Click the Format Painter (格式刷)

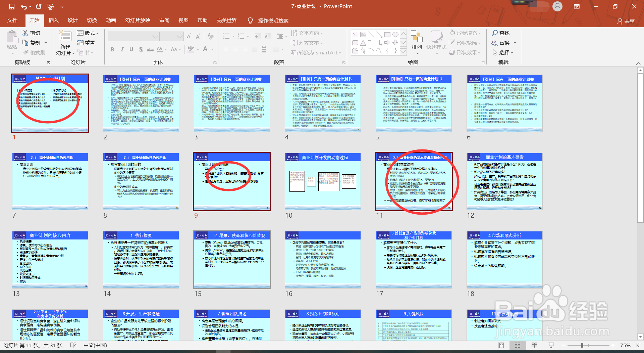pyautogui.click(x=34, y=52)
